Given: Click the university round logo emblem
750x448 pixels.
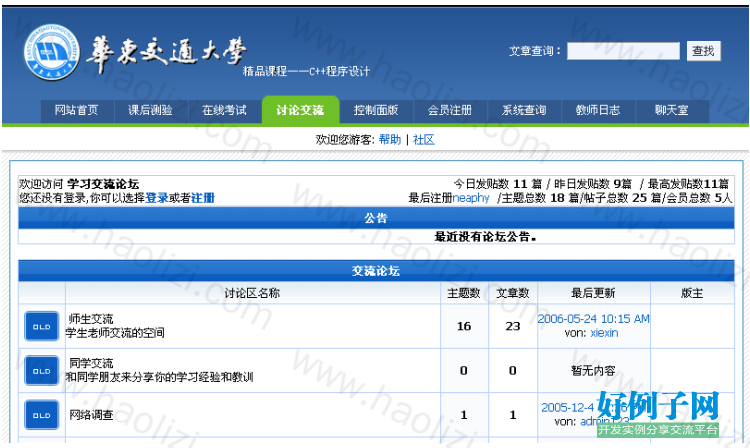Looking at the screenshot, I should 52,52.
